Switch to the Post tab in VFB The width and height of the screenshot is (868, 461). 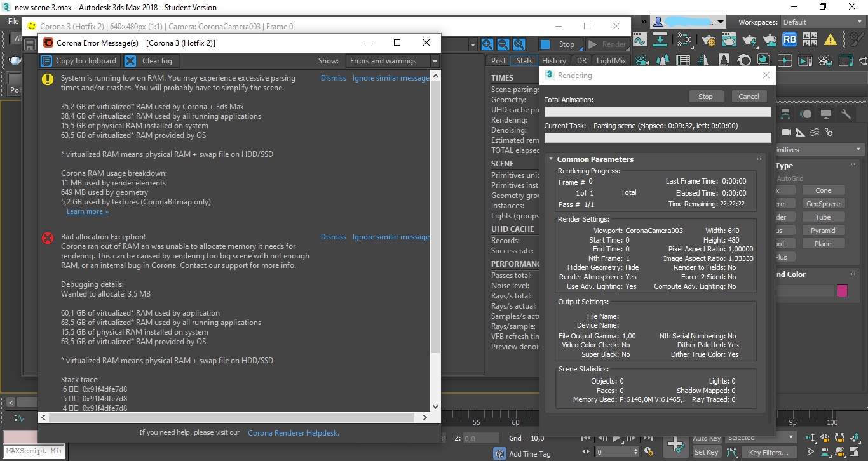pos(499,61)
